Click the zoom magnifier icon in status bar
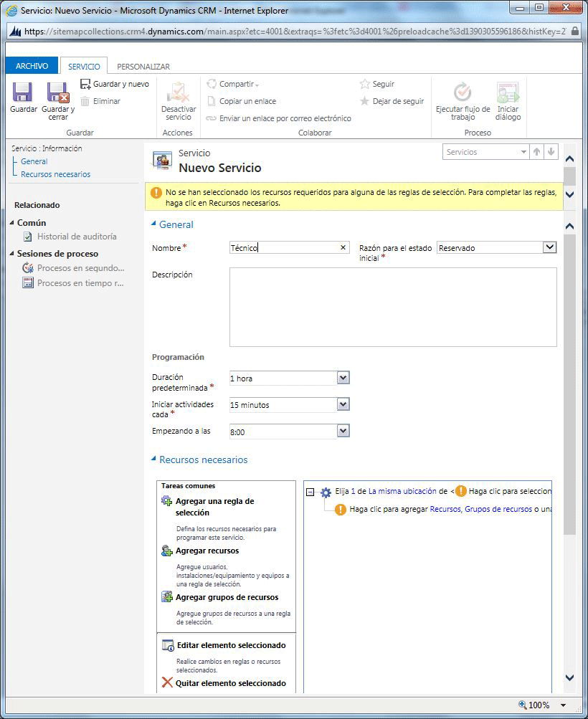Image resolution: width=588 pixels, height=719 pixels. (x=523, y=705)
